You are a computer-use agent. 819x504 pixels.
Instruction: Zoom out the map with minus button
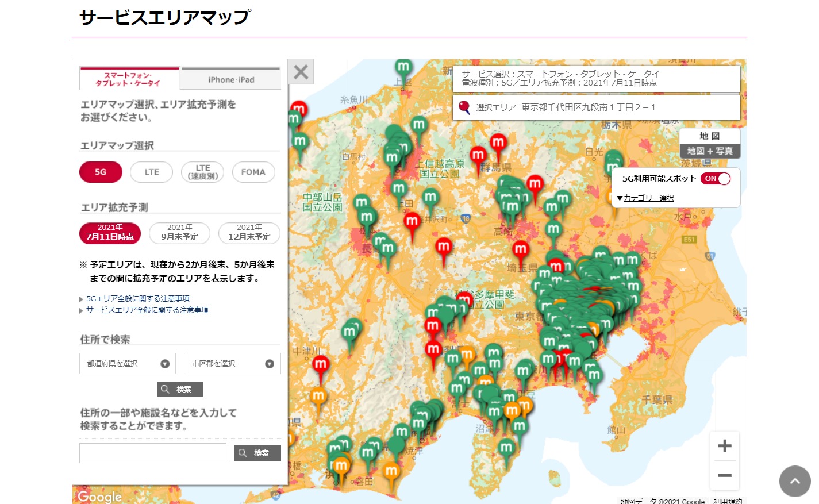[725, 475]
